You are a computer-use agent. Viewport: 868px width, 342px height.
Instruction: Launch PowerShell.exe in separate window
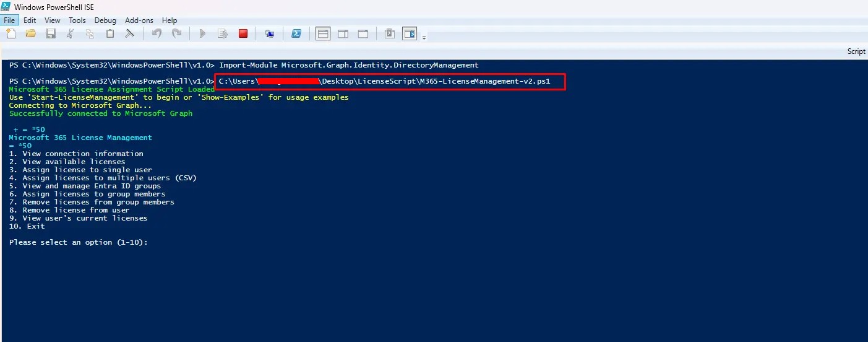point(296,34)
